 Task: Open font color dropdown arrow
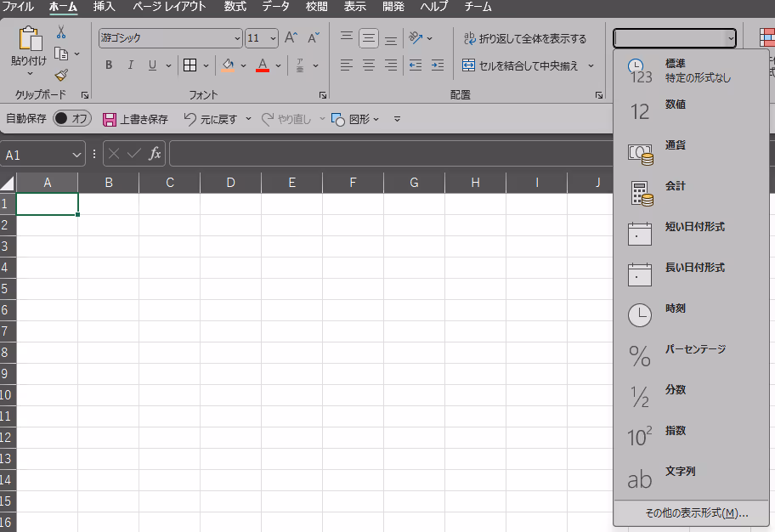278,65
